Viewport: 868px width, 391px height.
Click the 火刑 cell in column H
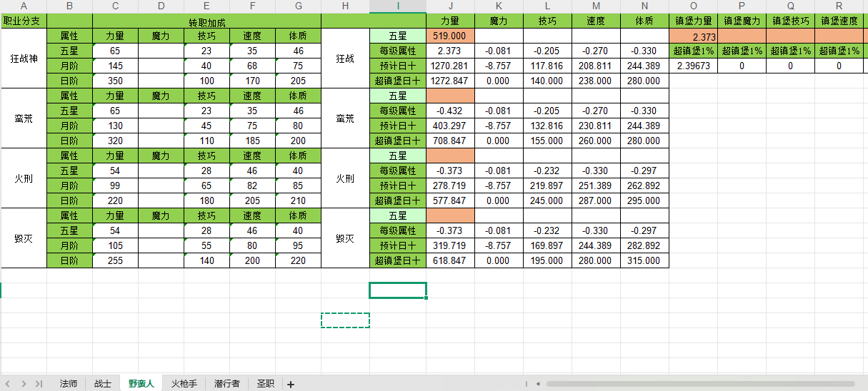click(345, 178)
